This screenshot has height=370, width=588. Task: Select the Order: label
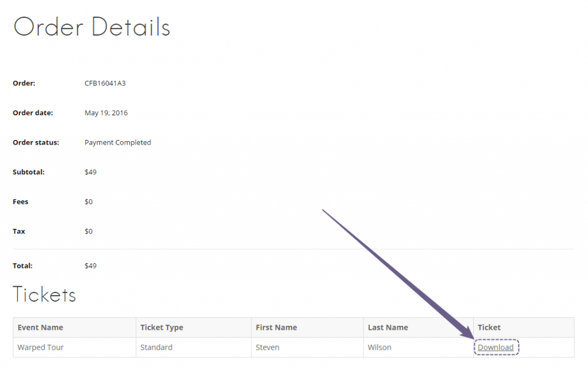click(24, 83)
